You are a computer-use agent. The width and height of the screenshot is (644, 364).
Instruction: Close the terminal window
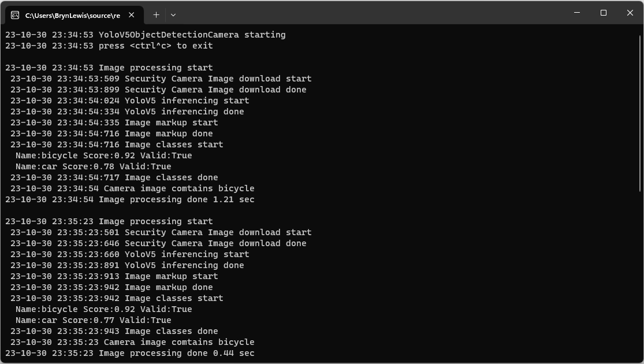click(630, 13)
